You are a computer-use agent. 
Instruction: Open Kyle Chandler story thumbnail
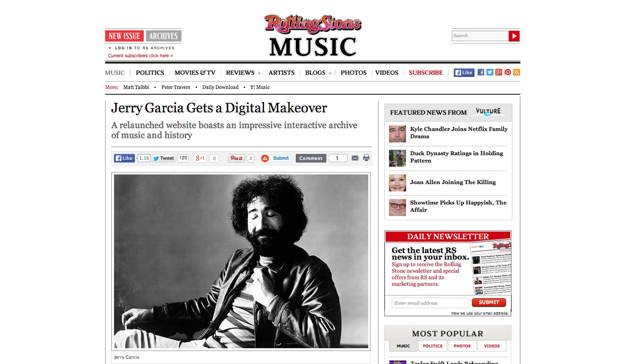[398, 134]
